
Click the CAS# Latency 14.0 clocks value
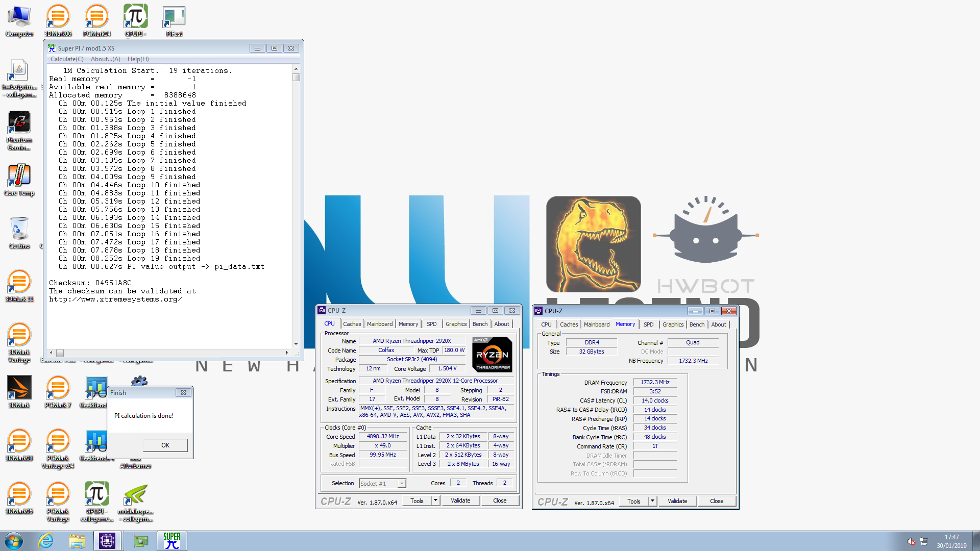coord(655,401)
